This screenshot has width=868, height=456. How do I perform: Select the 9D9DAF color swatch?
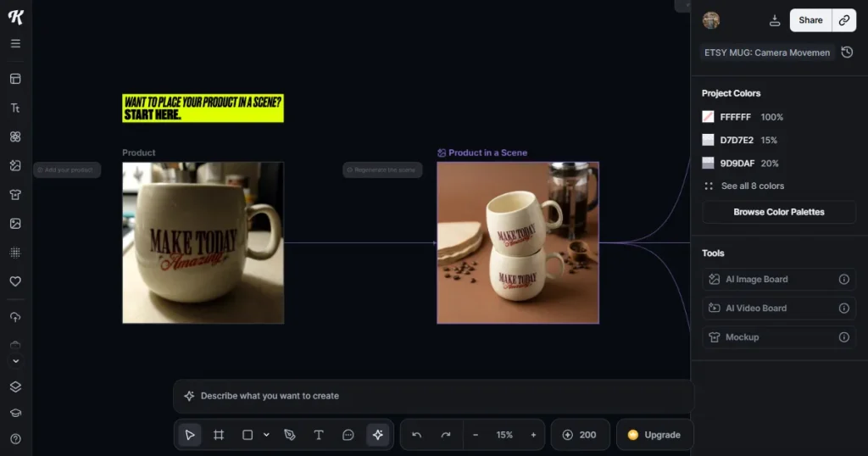[708, 164]
